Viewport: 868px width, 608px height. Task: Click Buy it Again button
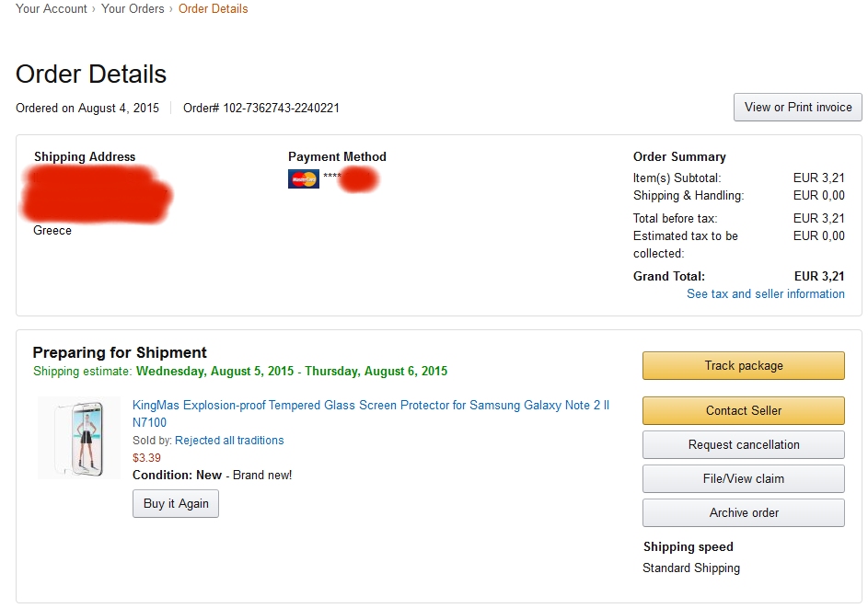click(x=176, y=503)
